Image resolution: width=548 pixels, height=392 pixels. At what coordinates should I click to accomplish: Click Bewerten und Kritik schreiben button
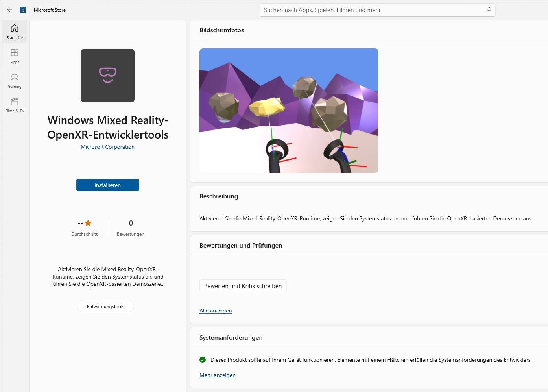[x=243, y=286]
